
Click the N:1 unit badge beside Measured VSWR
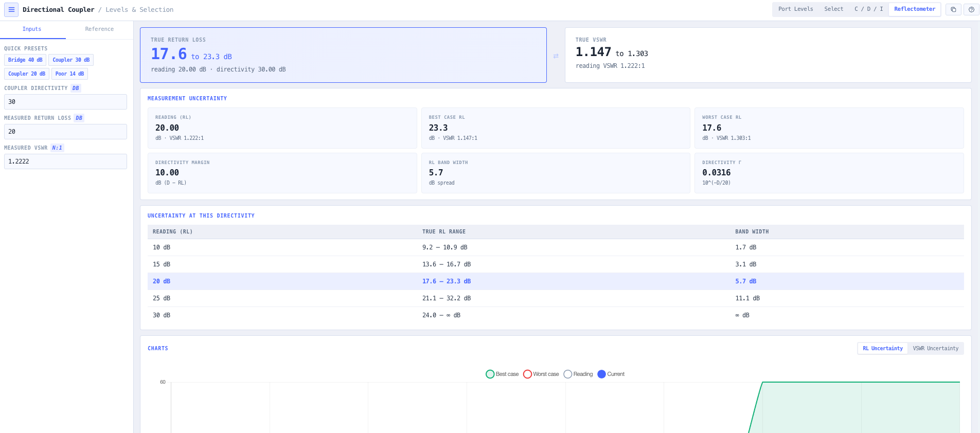tap(57, 148)
